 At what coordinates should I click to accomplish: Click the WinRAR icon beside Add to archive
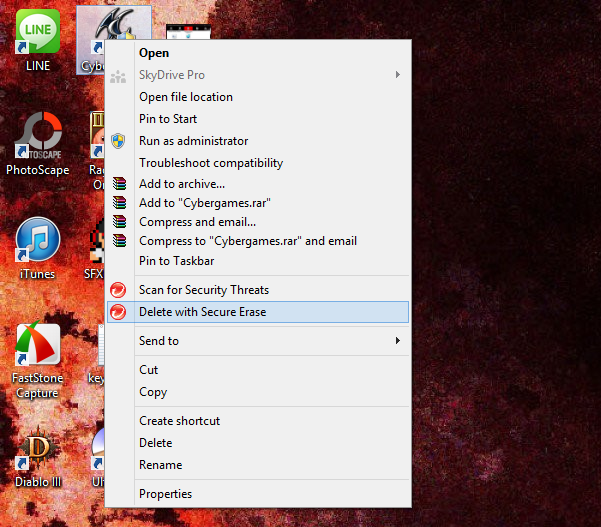pyautogui.click(x=119, y=184)
